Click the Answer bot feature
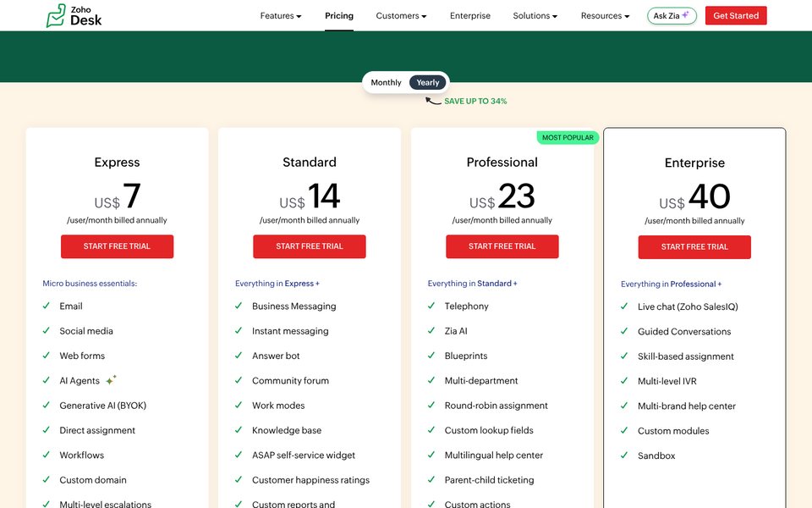 [x=276, y=356]
